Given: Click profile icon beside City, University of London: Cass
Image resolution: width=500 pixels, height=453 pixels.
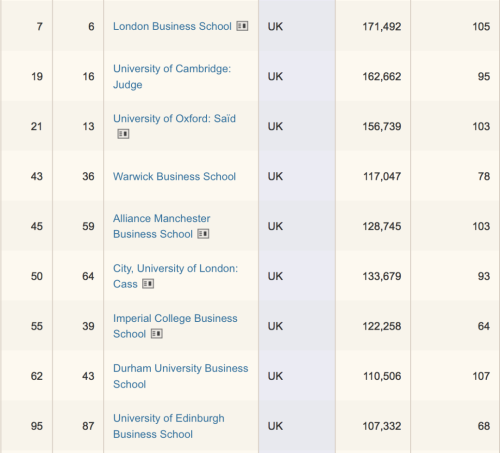Looking at the screenshot, I should coord(148,284).
